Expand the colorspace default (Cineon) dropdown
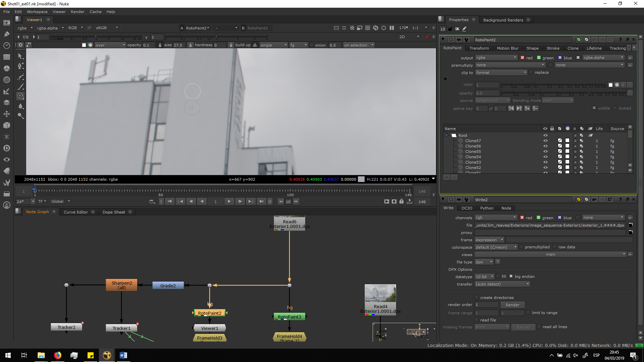 496,247
